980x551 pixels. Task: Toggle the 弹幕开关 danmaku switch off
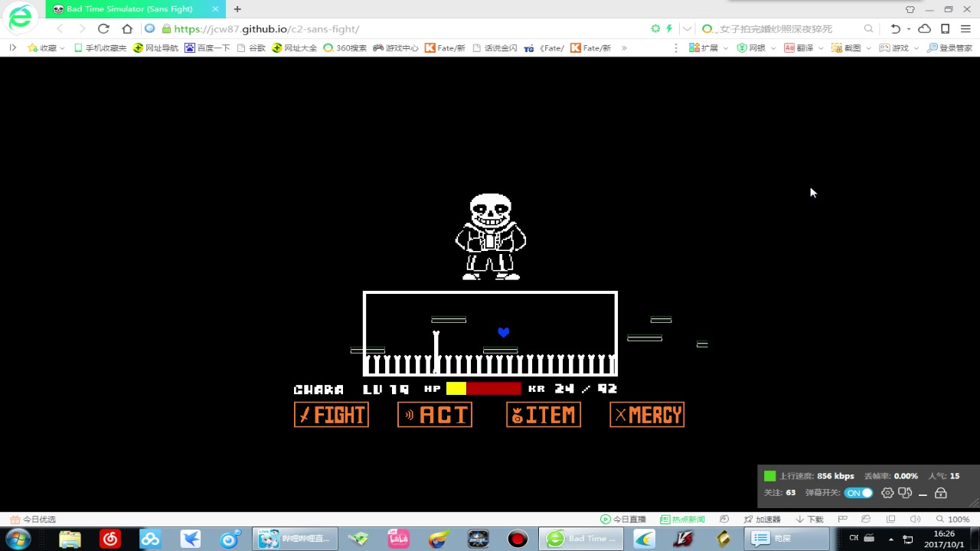point(859,493)
